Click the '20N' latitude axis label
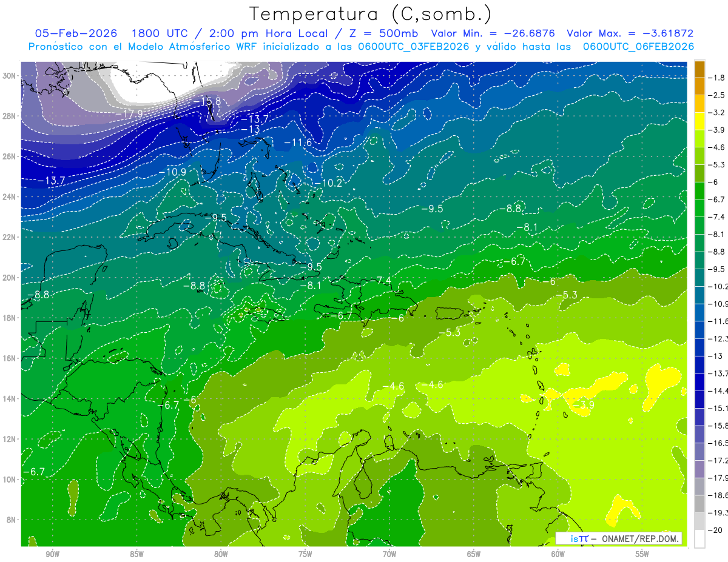 [10, 278]
